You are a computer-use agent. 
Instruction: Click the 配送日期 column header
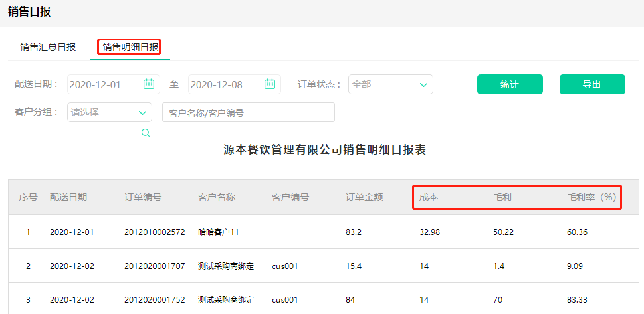pos(68,197)
